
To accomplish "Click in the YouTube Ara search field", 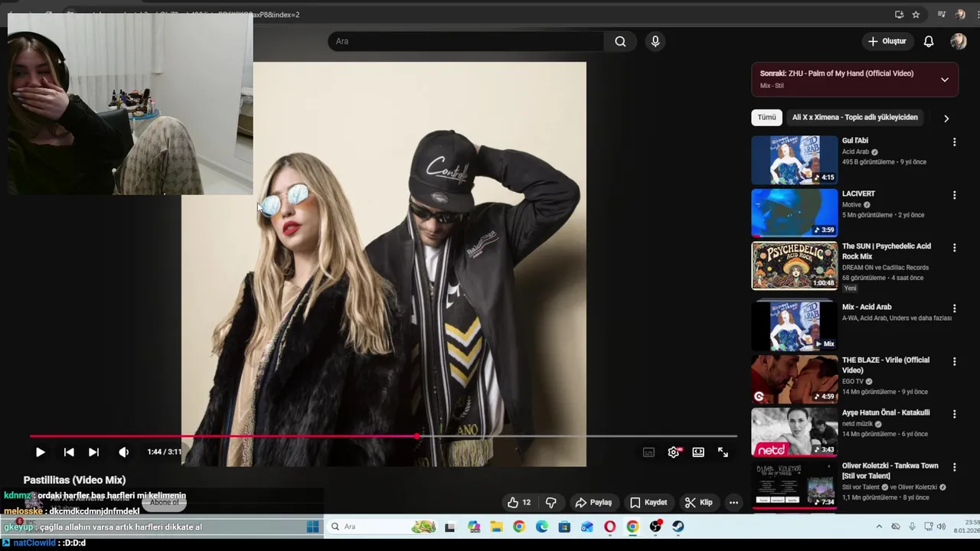I will tap(467, 41).
